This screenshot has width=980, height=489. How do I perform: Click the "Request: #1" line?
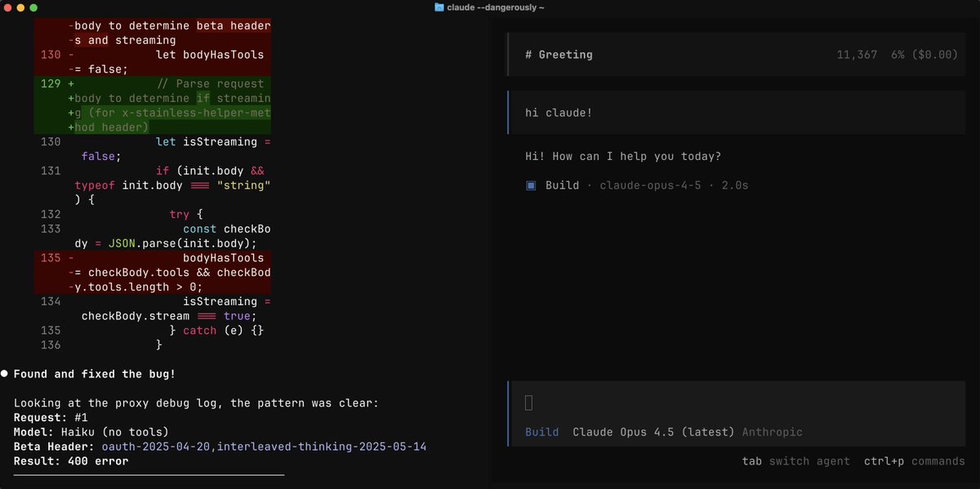pyautogui.click(x=51, y=417)
